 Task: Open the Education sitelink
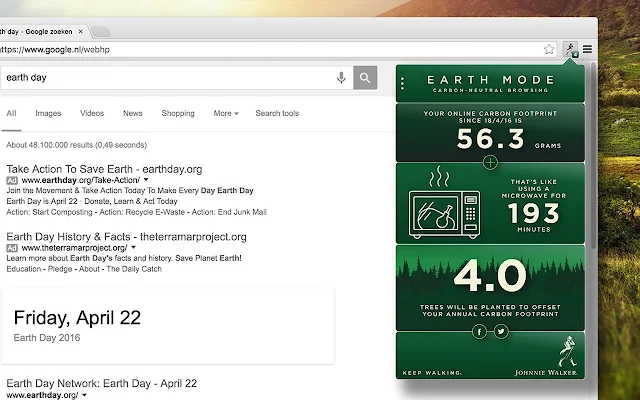tap(24, 269)
